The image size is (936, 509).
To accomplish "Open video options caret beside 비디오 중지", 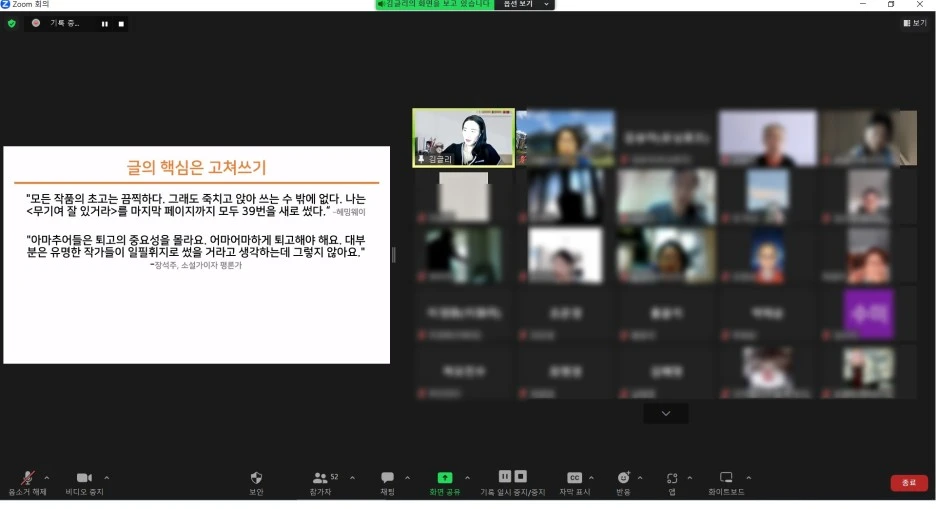I will (x=107, y=478).
